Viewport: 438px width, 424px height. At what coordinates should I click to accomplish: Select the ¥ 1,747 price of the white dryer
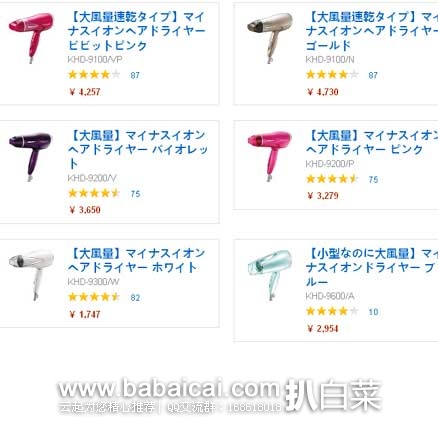click(x=85, y=314)
